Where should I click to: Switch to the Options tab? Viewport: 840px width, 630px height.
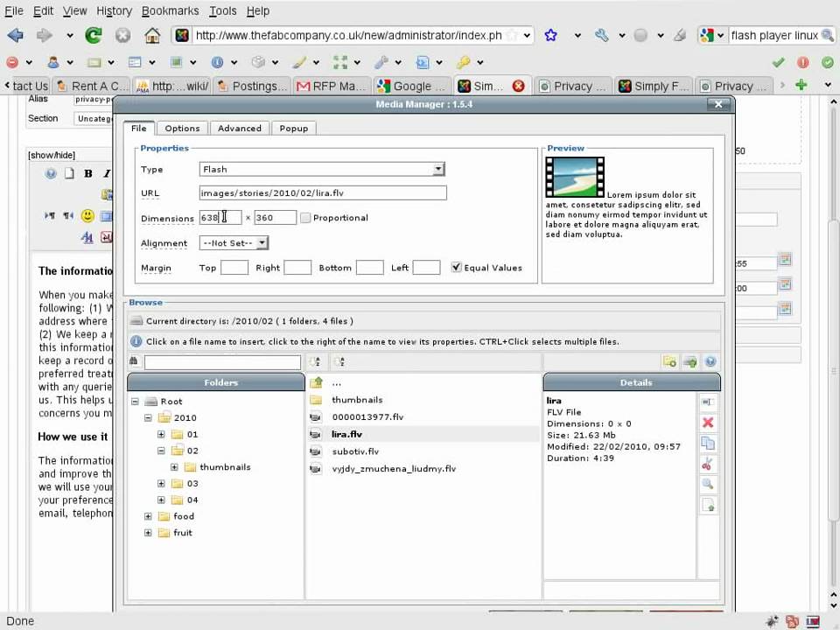tap(182, 128)
